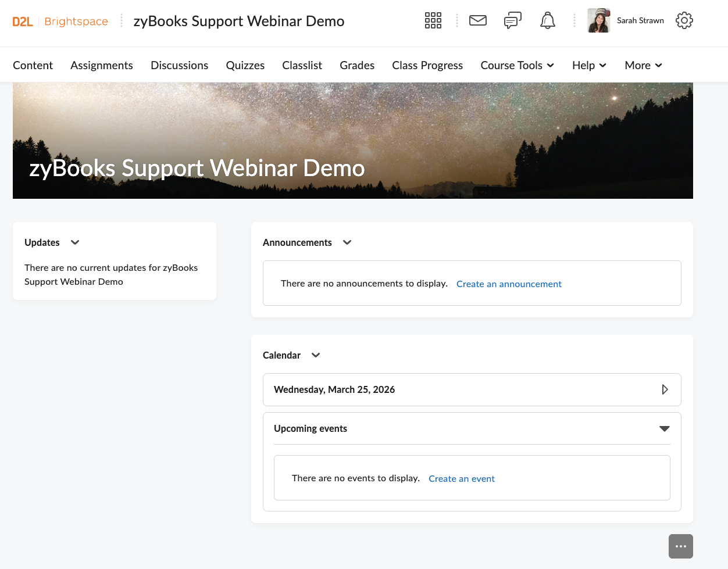The image size is (728, 569).
Task: Click the 'There are no announcements to display' text
Action: [x=364, y=283]
